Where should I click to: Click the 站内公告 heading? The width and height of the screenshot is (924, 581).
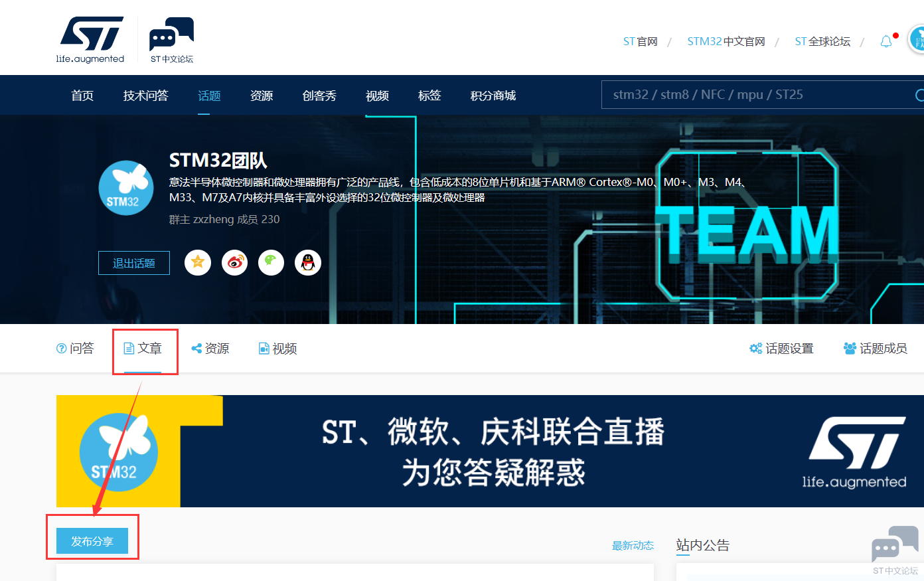pyautogui.click(x=702, y=546)
